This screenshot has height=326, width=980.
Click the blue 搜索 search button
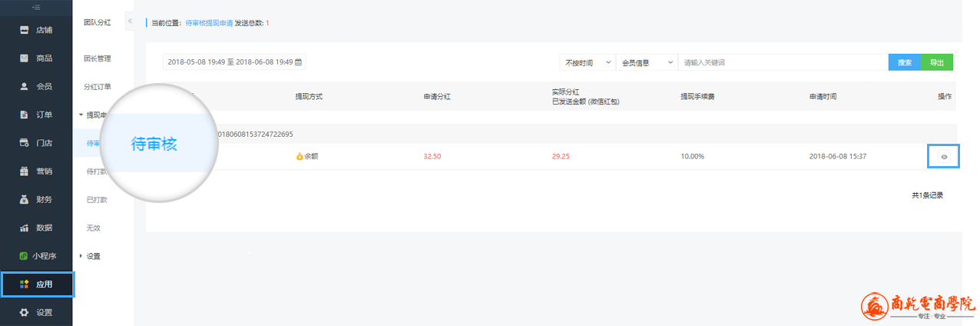pyautogui.click(x=904, y=62)
